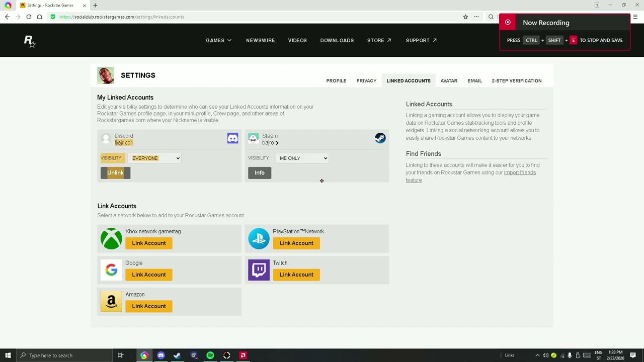
Task: Click the browser address bar URL
Action: [121, 17]
